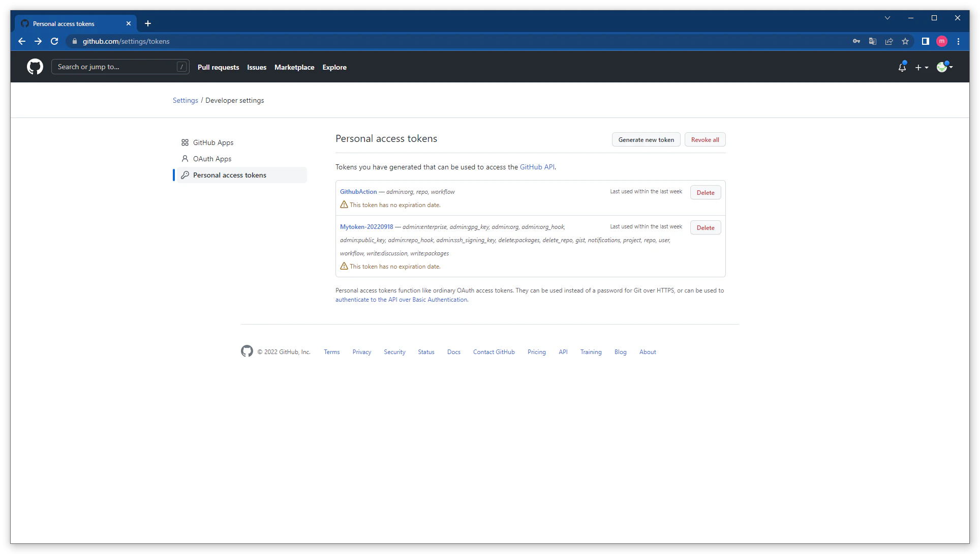Open the Mytoken-20220918 token link
980x554 pixels.
[x=366, y=227]
